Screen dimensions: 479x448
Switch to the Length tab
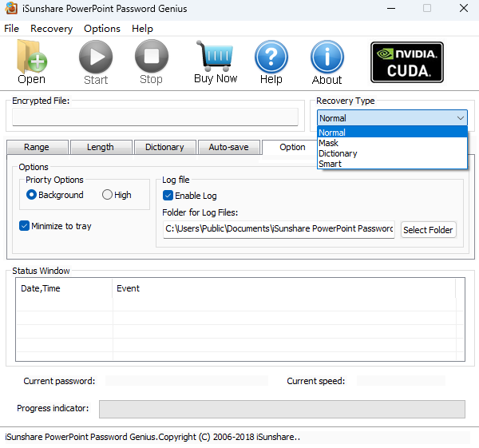point(101,147)
